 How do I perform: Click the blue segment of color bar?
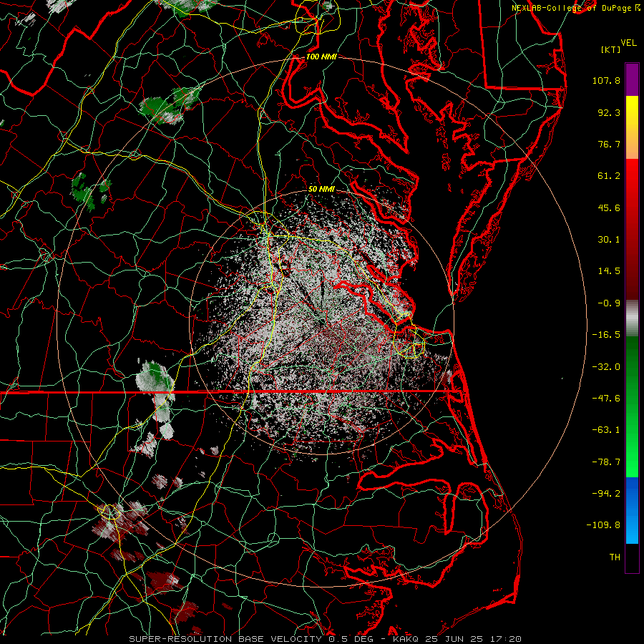point(632,510)
